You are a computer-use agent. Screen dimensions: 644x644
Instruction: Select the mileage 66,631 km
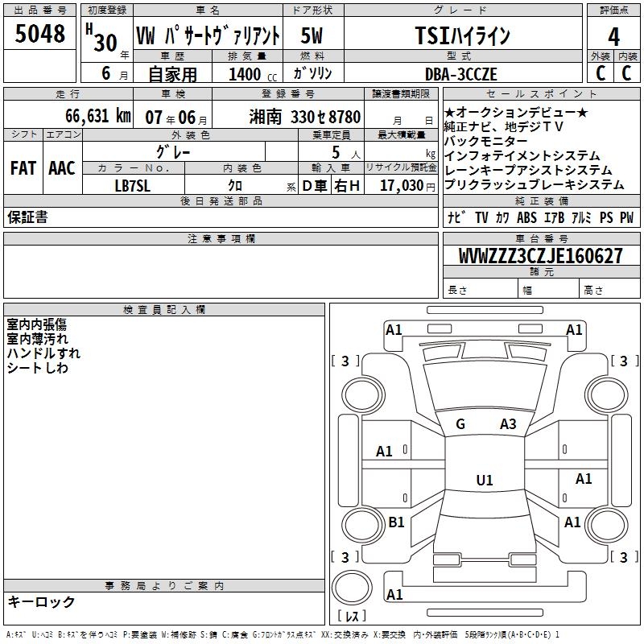point(98,116)
